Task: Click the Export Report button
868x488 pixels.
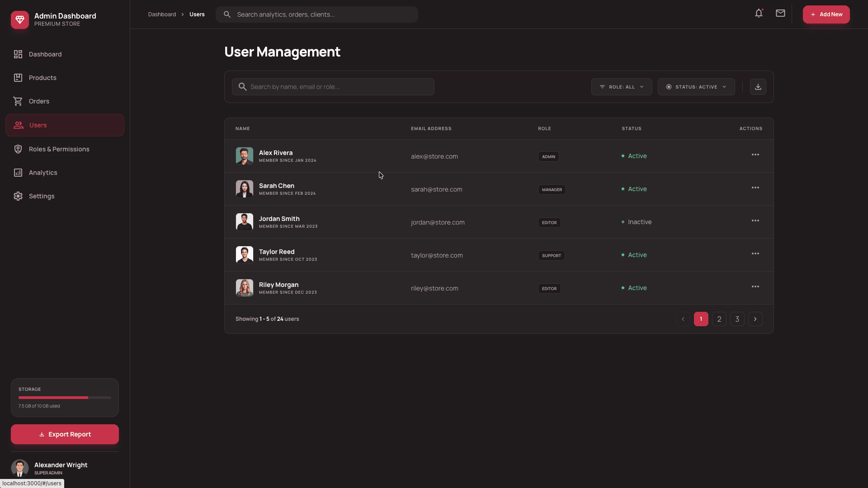Action: pyautogui.click(x=64, y=434)
